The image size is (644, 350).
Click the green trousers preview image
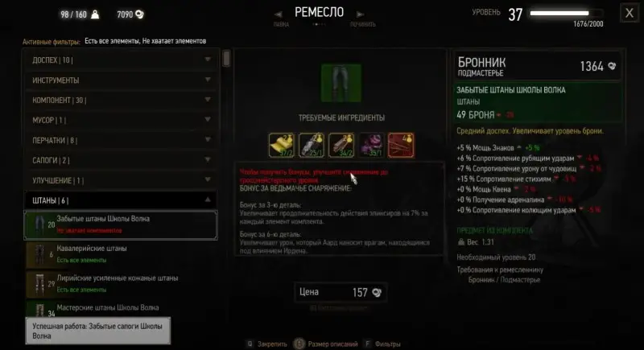[x=341, y=83]
